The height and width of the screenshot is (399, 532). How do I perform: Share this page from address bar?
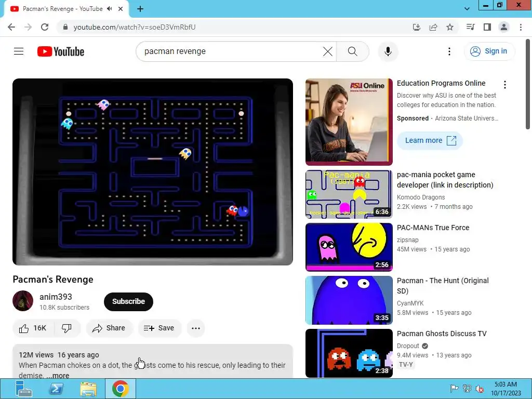point(433,27)
